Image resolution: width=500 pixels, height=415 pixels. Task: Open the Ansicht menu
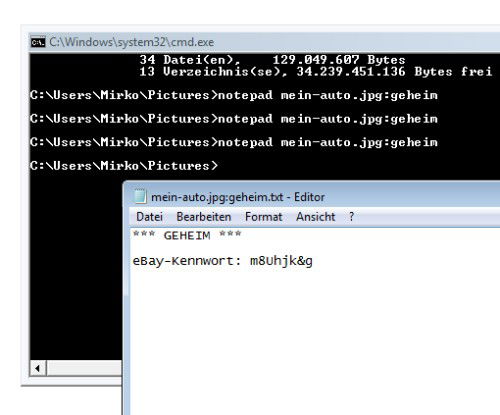coord(315,217)
